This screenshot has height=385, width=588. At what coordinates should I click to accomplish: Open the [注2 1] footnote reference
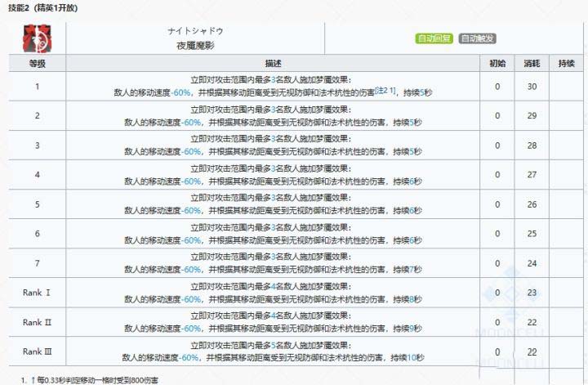[384, 92]
